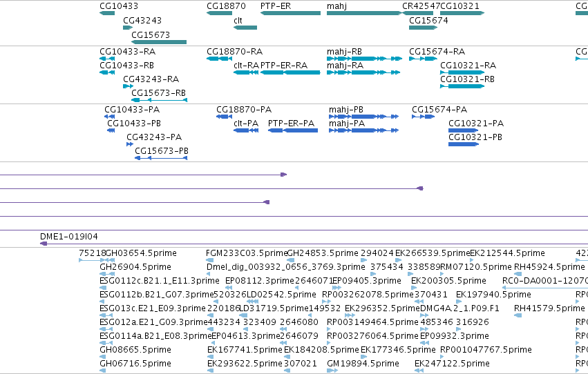Select the mahj gene feature
Image resolution: width=588 pixels, height=374 pixels.
365,13
